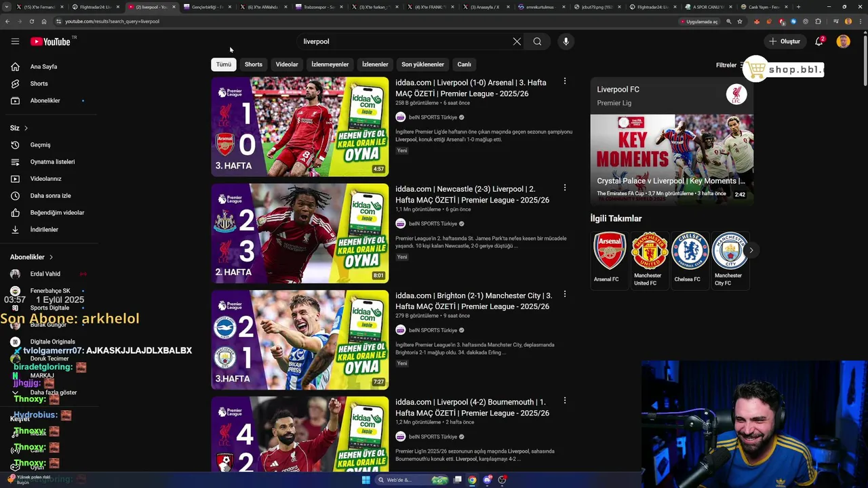Expand the Siz section
This screenshot has width=868, height=488.
19,128
